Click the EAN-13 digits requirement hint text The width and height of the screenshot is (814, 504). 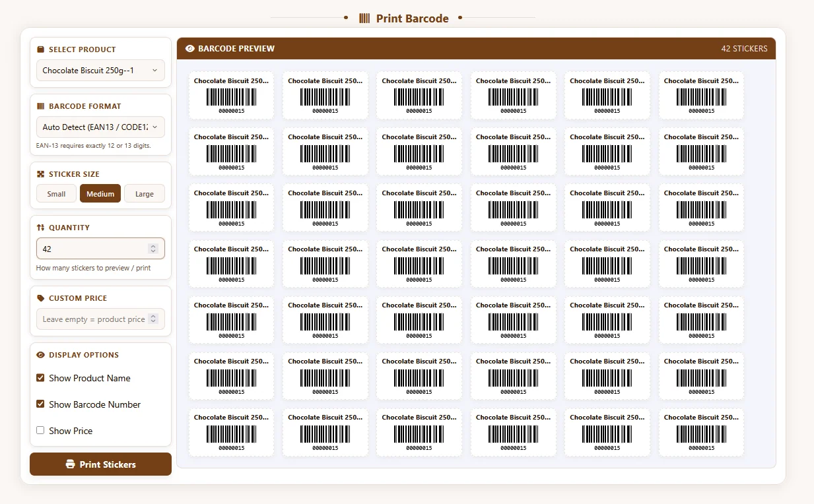point(93,145)
